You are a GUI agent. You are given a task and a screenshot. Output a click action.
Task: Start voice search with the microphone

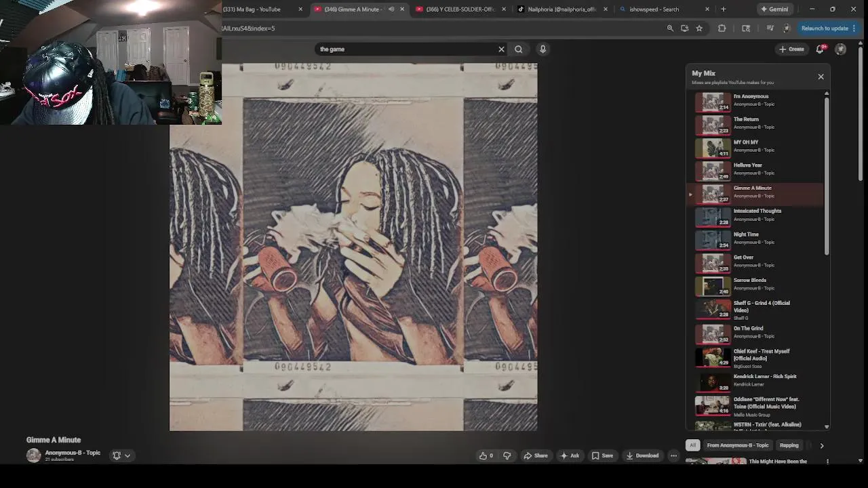[542, 49]
